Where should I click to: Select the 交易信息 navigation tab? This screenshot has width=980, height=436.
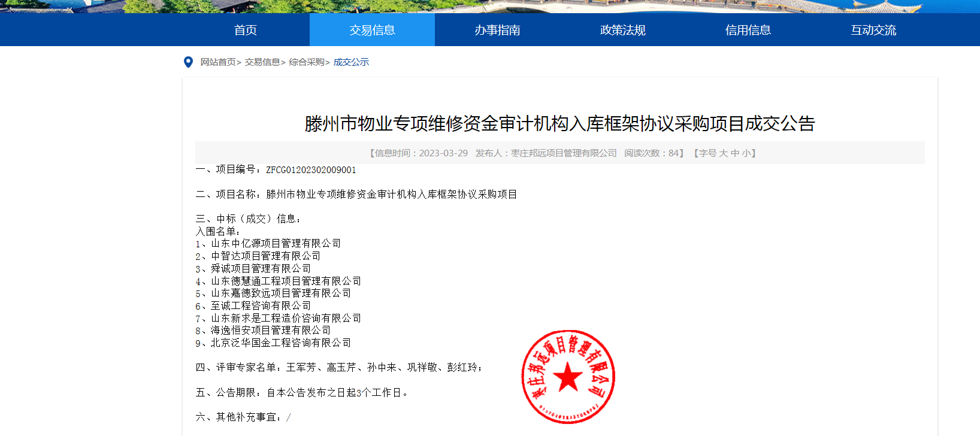tap(372, 30)
